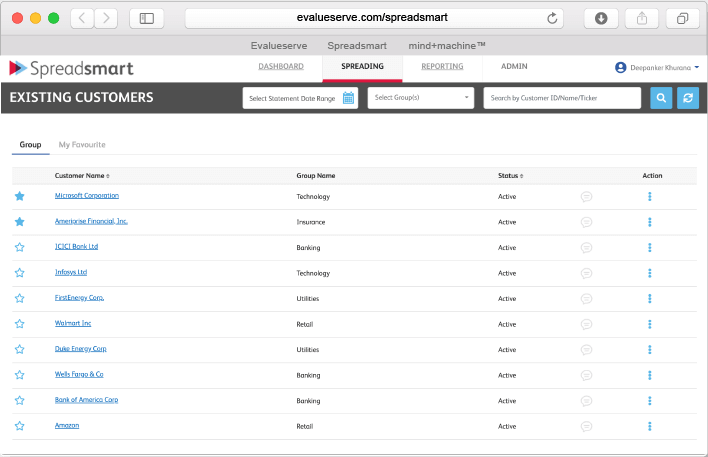
Task: Open the DASHBOARD tab
Action: pos(281,66)
